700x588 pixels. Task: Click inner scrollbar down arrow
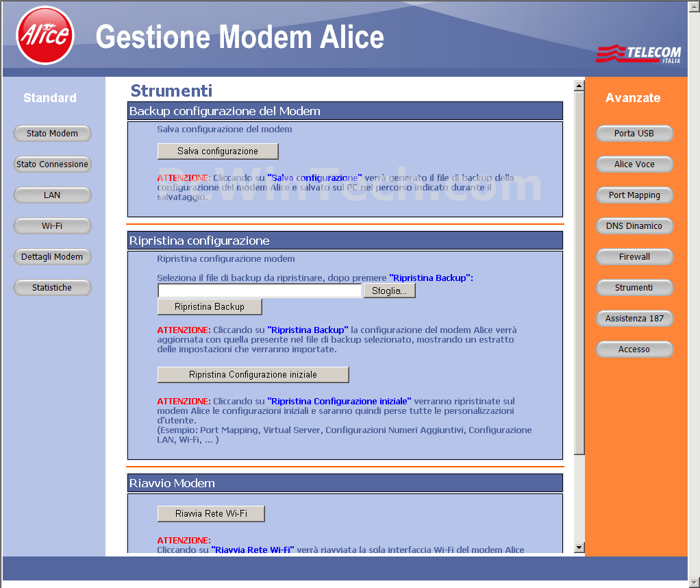[x=579, y=547]
